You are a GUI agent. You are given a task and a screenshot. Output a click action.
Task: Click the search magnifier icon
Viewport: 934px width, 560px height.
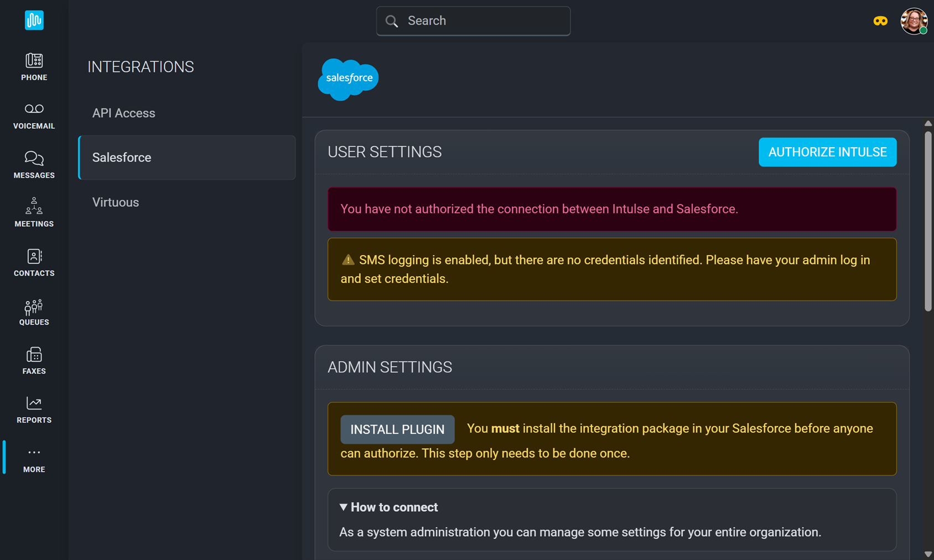click(x=392, y=21)
